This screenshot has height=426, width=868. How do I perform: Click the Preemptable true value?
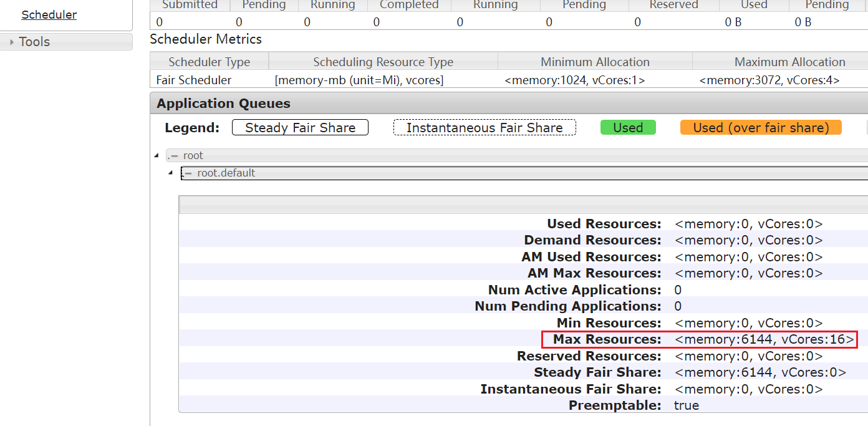click(687, 405)
